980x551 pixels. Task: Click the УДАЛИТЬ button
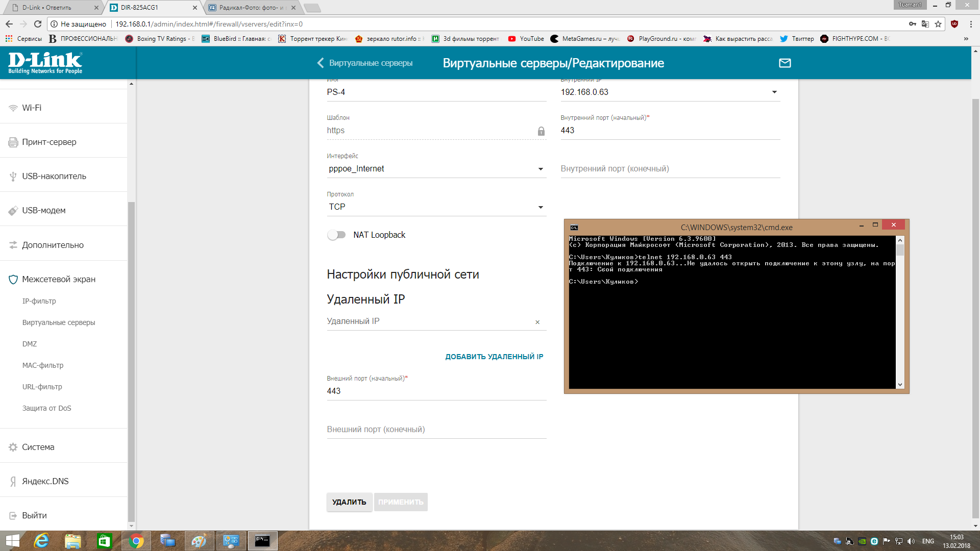click(349, 502)
